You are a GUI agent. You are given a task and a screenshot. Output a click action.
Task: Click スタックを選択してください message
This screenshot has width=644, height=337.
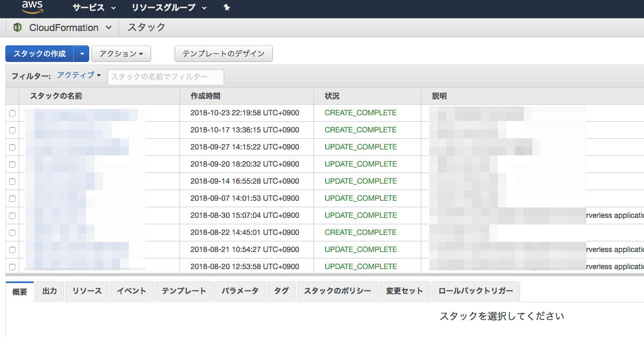[x=502, y=316]
